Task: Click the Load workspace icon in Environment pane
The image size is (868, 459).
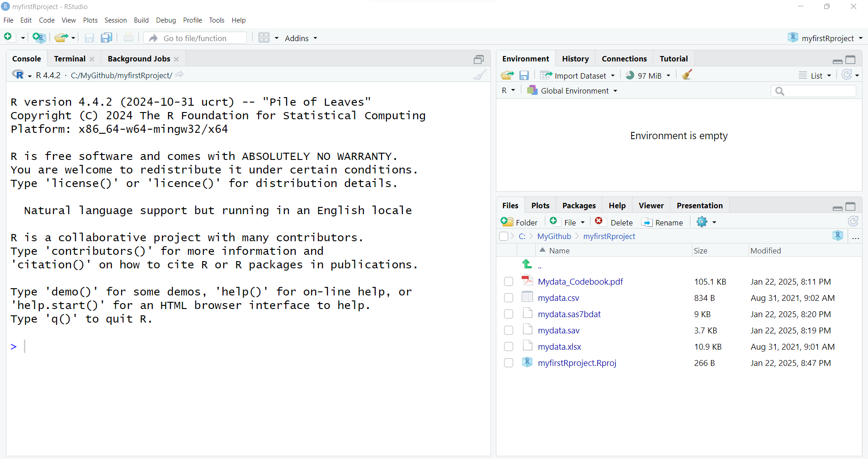Action: pyautogui.click(x=507, y=75)
